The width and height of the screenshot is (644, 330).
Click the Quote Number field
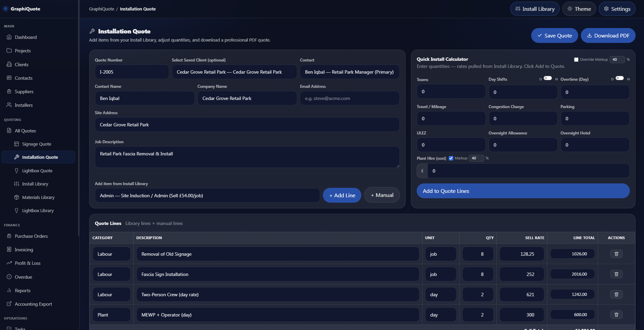click(x=132, y=72)
